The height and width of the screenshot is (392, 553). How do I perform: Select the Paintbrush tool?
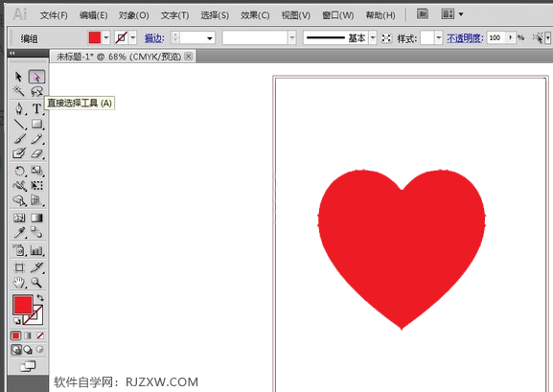(x=19, y=139)
